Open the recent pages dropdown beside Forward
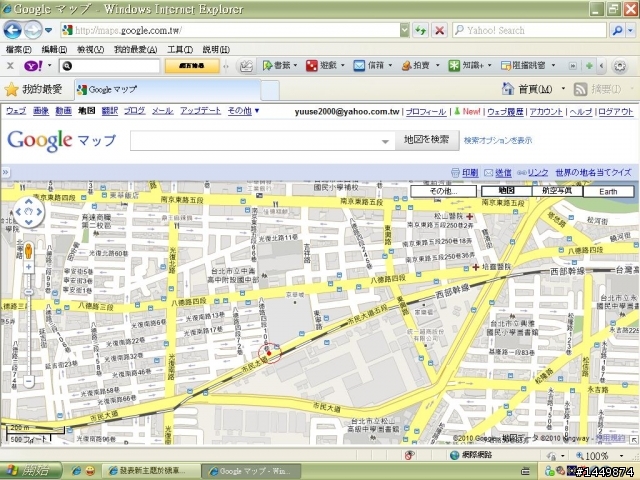The height and width of the screenshot is (480, 640). point(49,30)
